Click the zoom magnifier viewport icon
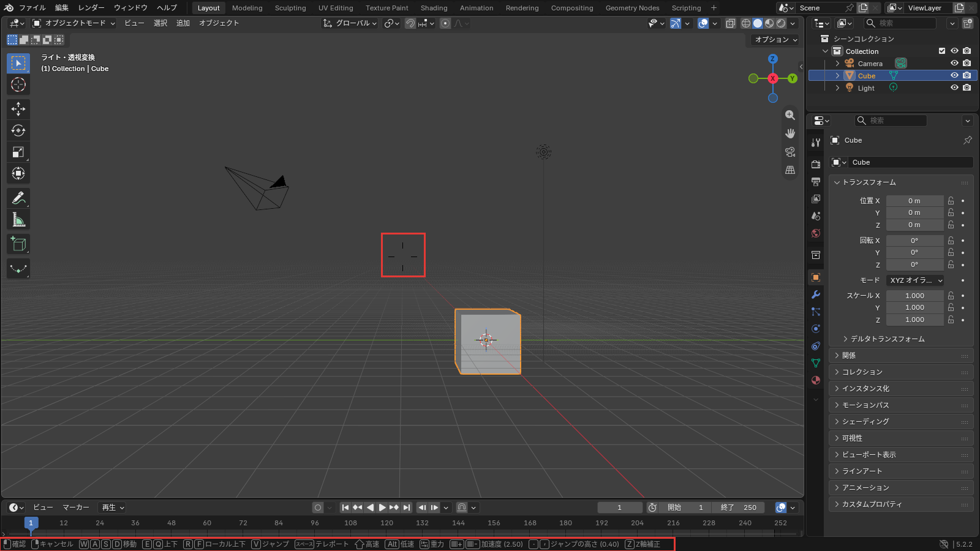This screenshot has height=551, width=980. (790, 115)
